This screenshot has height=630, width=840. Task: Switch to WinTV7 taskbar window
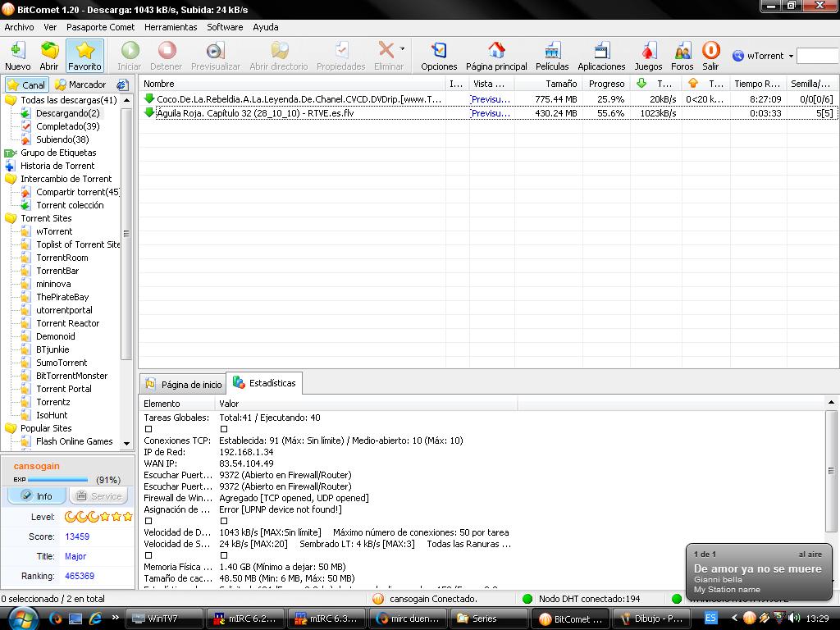[164, 619]
